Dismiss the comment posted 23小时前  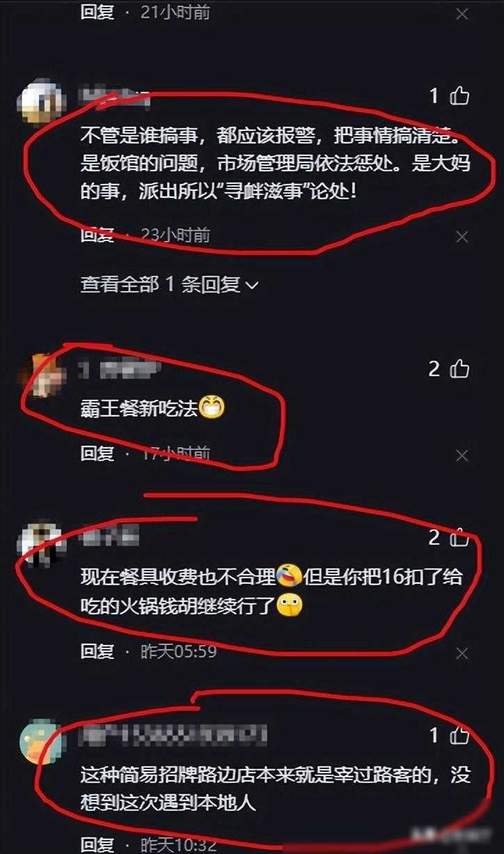[462, 237]
